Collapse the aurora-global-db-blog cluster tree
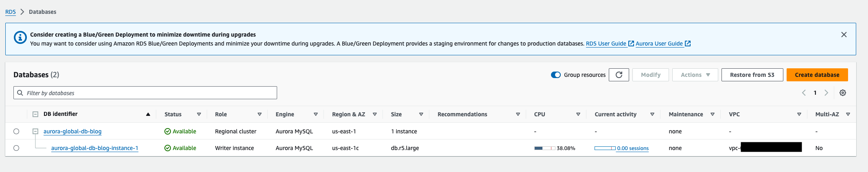This screenshot has width=868, height=172. click(x=35, y=131)
